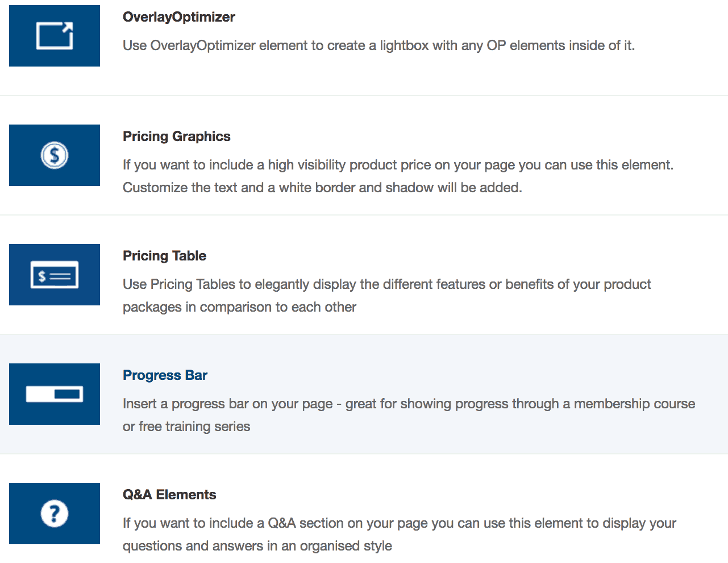Select the "or free training series" text
728x563 pixels.
(186, 427)
